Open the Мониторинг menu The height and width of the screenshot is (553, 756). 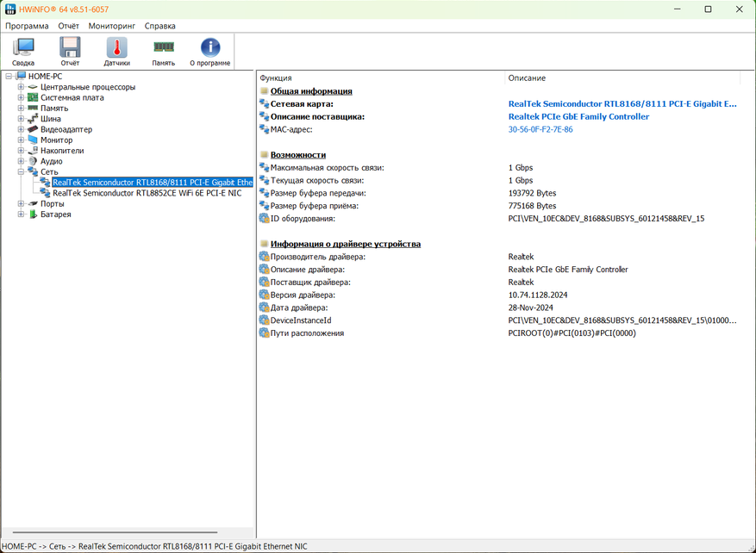(x=112, y=26)
